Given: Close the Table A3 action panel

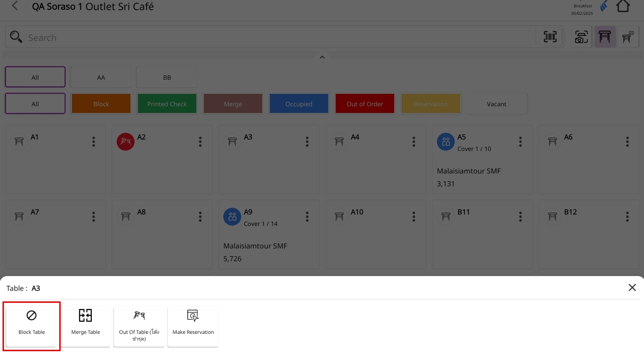Looking at the screenshot, I should (632, 288).
